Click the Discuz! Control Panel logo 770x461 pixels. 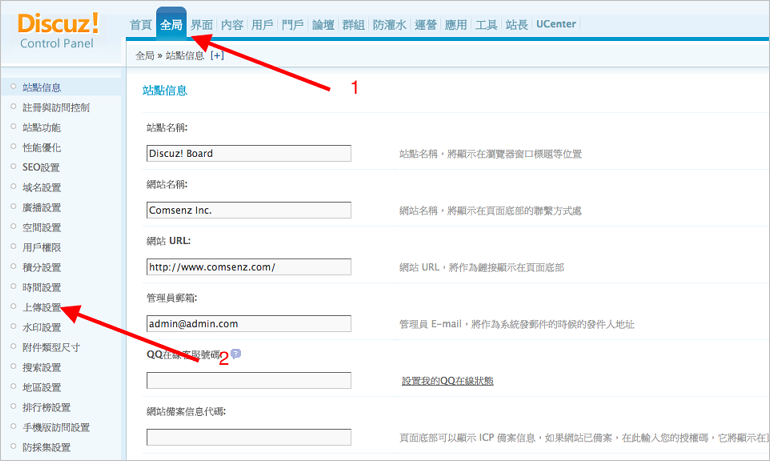(x=58, y=31)
